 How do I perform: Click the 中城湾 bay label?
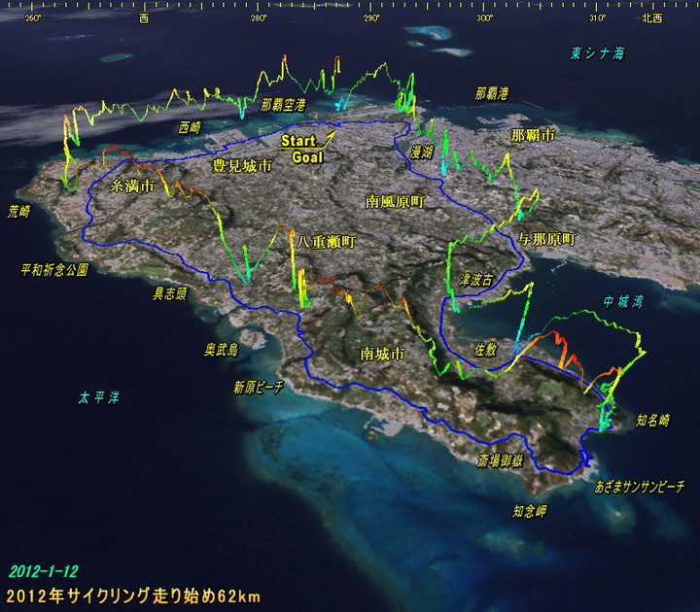(623, 302)
